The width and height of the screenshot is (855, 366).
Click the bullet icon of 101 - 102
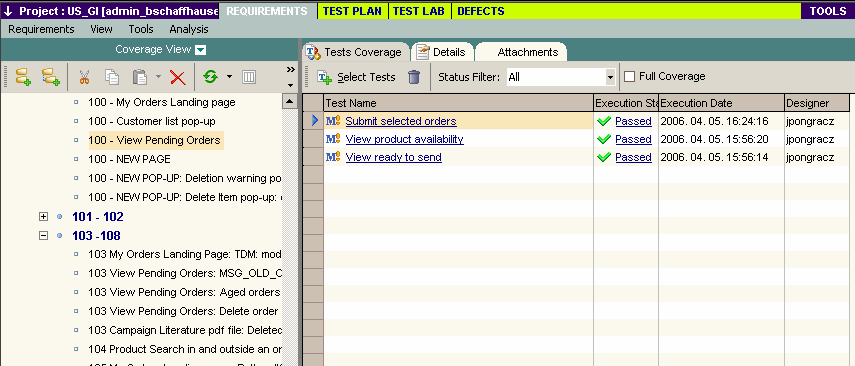60,217
